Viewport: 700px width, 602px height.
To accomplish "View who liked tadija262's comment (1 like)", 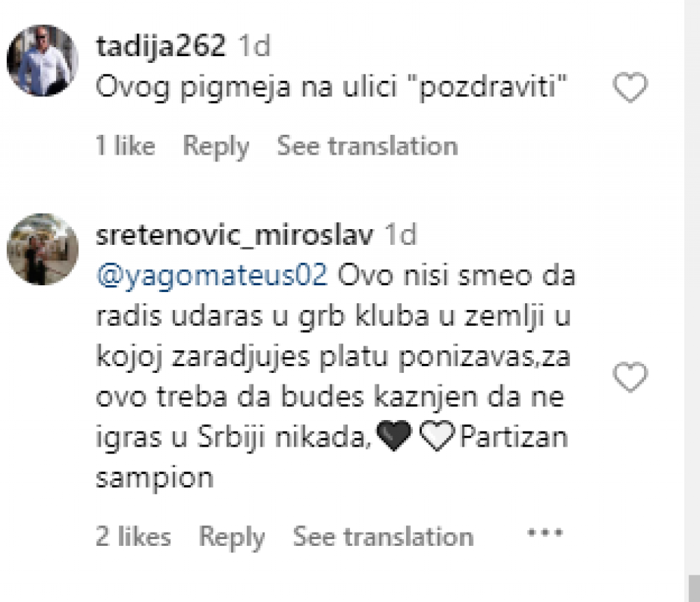I will (126, 146).
